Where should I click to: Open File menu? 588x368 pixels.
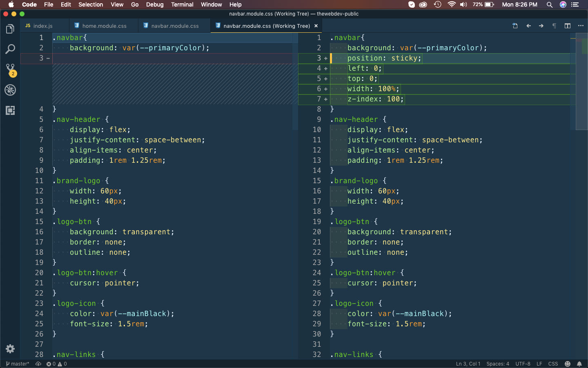coord(49,4)
